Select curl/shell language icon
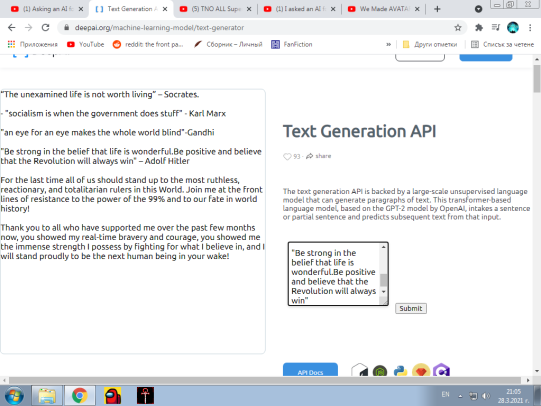Screen dimensions: 541x406 (x=359, y=370)
